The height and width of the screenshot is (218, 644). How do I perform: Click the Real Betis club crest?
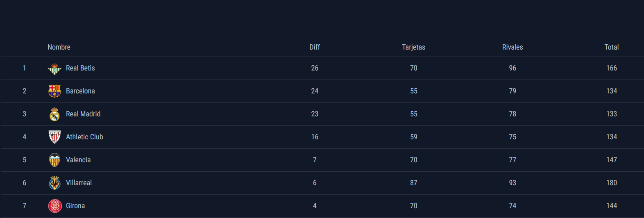tap(54, 68)
